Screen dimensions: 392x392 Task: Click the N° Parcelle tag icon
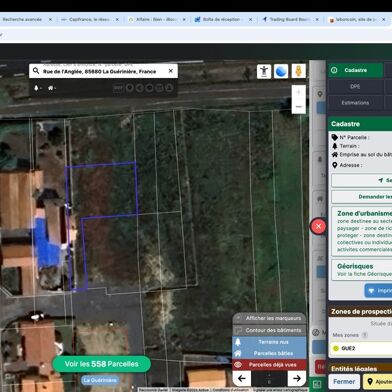(335, 137)
